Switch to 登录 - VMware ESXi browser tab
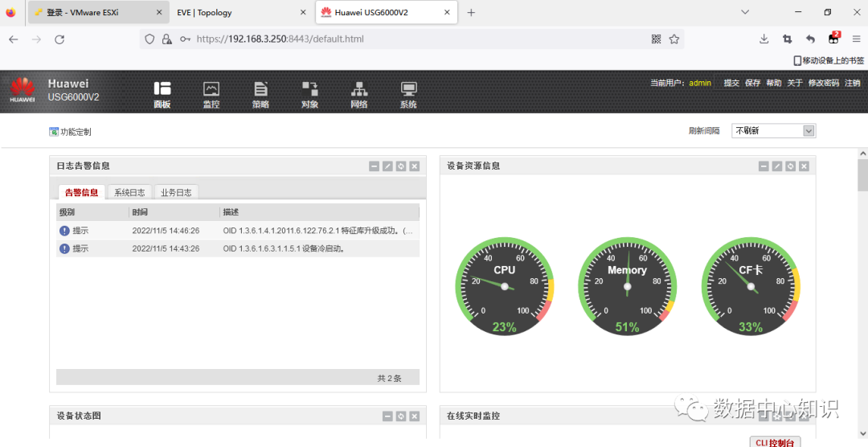868x447 pixels. 98,12
